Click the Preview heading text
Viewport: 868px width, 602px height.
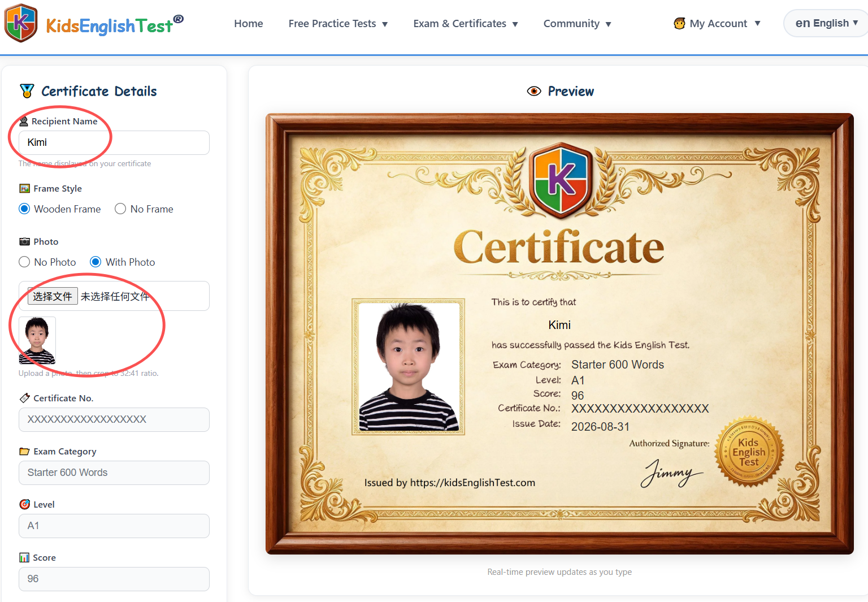[571, 91]
